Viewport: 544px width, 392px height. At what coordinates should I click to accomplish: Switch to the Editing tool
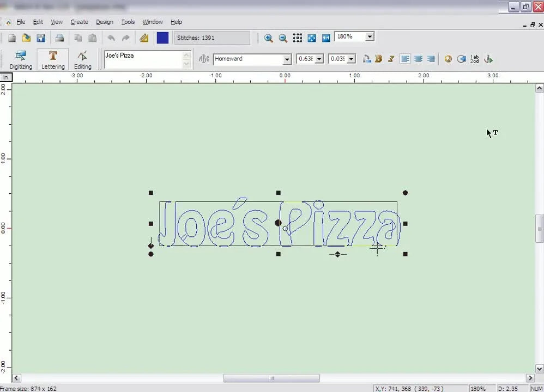[82, 59]
